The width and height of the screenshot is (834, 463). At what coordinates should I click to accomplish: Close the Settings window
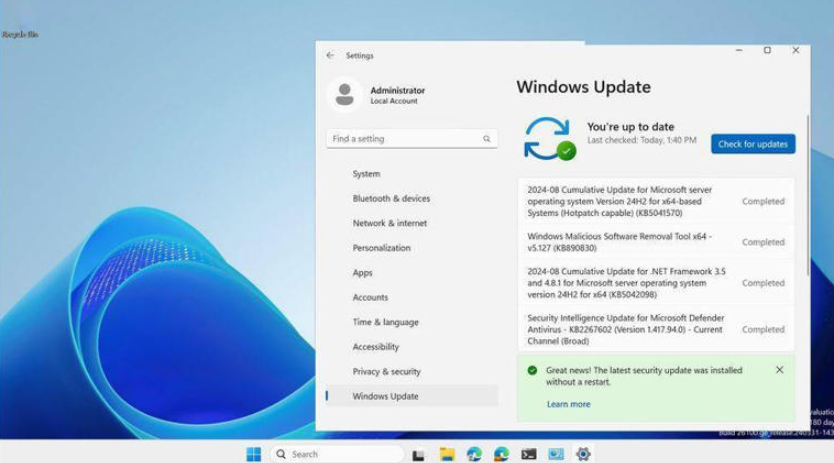coord(796,51)
